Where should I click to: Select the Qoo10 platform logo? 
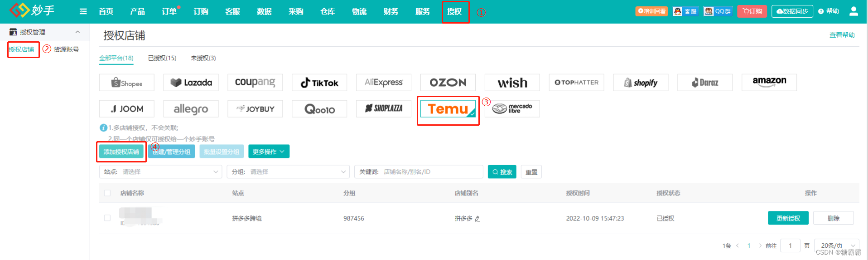[319, 109]
